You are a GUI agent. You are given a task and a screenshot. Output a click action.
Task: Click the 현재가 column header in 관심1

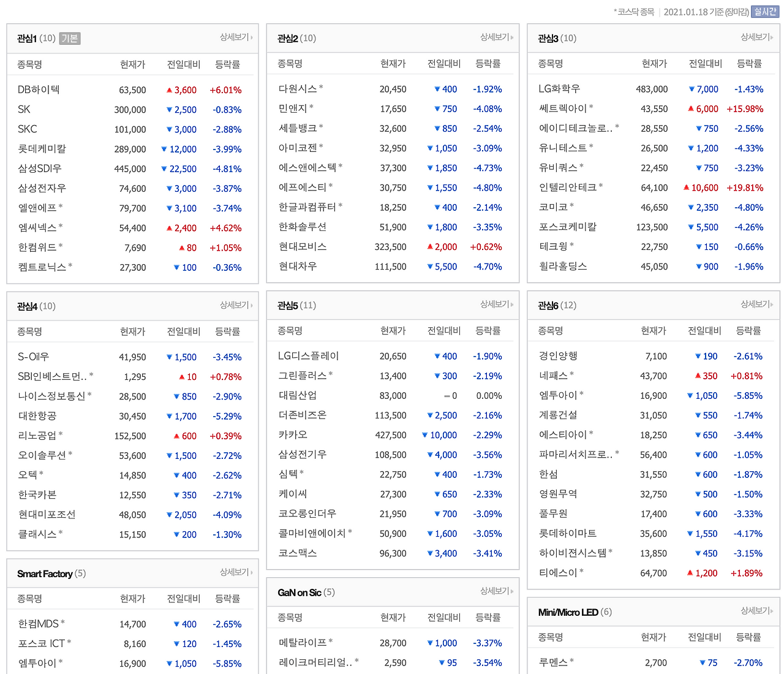tap(131, 64)
